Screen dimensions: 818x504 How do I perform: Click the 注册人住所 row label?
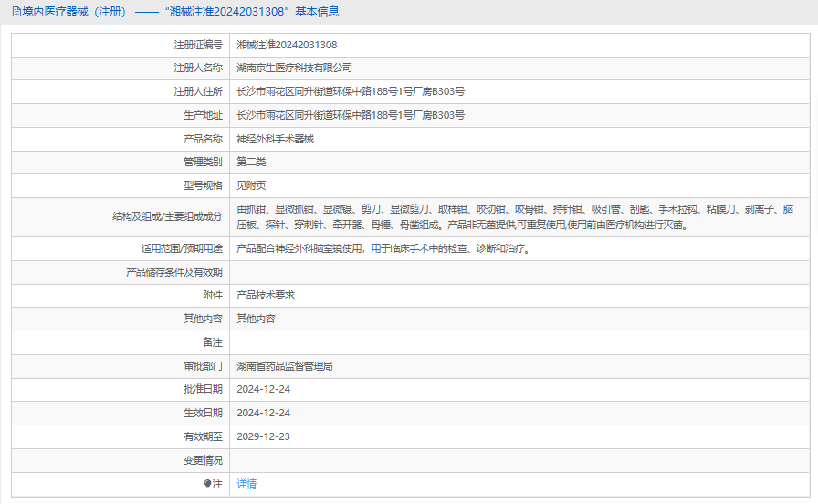tap(198, 91)
